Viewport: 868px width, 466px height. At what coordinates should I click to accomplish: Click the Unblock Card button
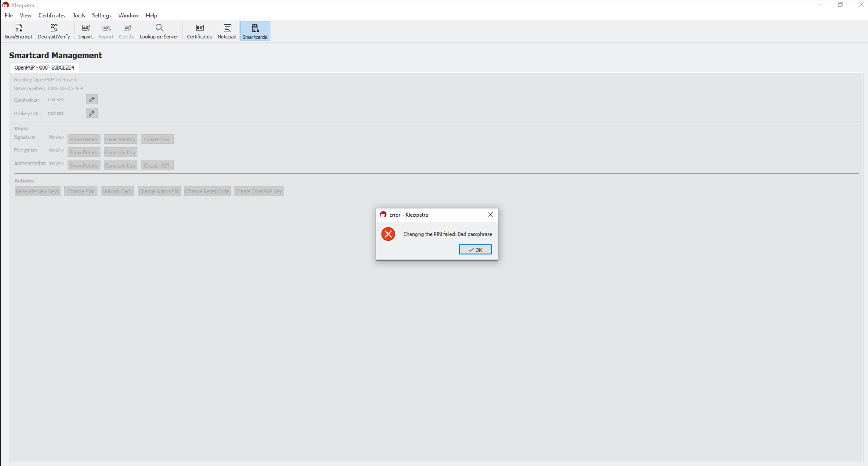[x=117, y=191]
